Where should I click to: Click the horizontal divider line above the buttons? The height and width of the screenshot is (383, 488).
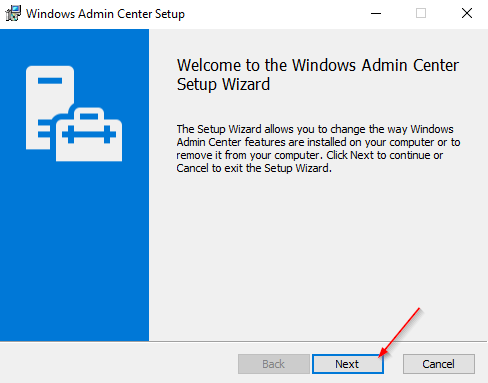tap(244, 341)
